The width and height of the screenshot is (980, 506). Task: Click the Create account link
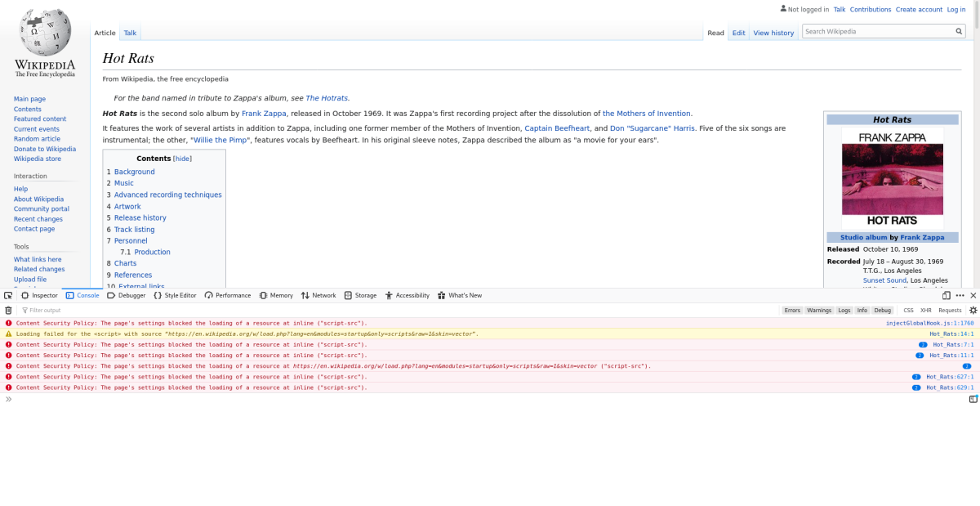point(919,10)
